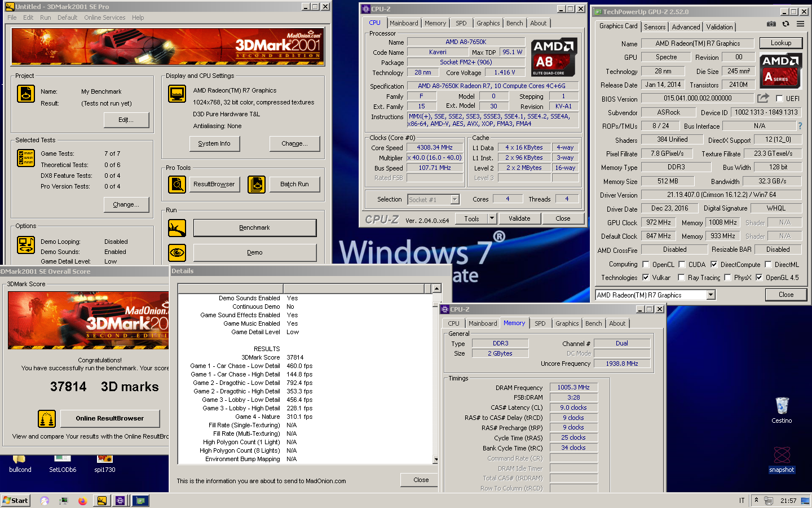Viewport: 812px width, 508px height.
Task: Toggle the OpenCL checkbox
Action: coord(646,264)
